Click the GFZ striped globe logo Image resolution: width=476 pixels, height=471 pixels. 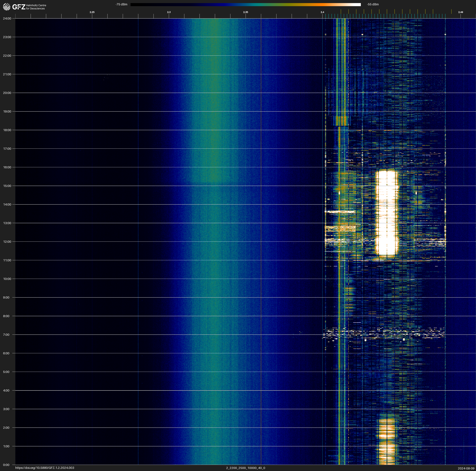pos(7,7)
